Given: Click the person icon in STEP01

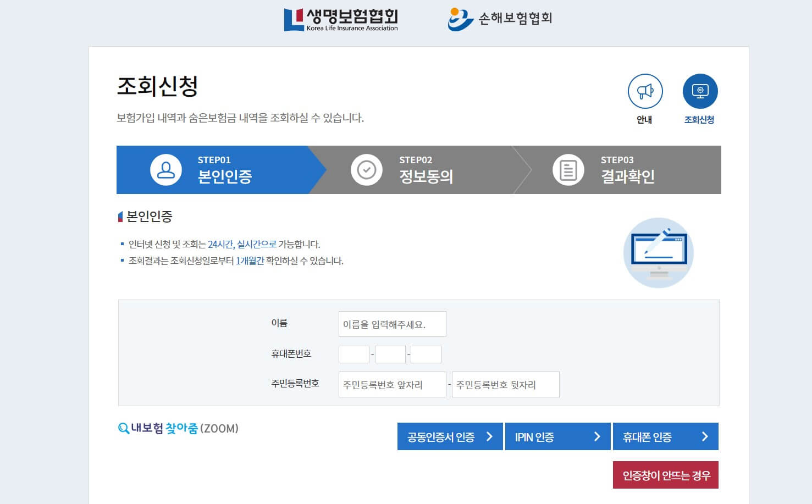Looking at the screenshot, I should (x=167, y=170).
